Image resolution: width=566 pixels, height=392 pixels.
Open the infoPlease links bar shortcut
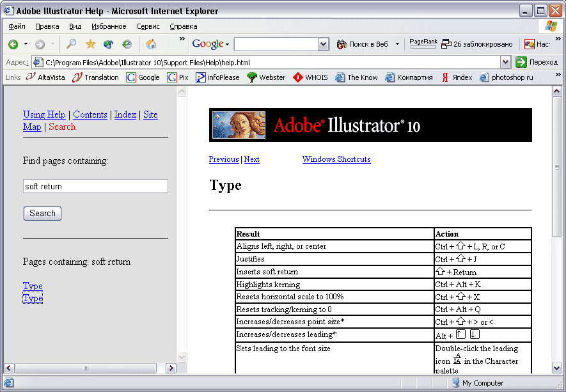pyautogui.click(x=217, y=77)
